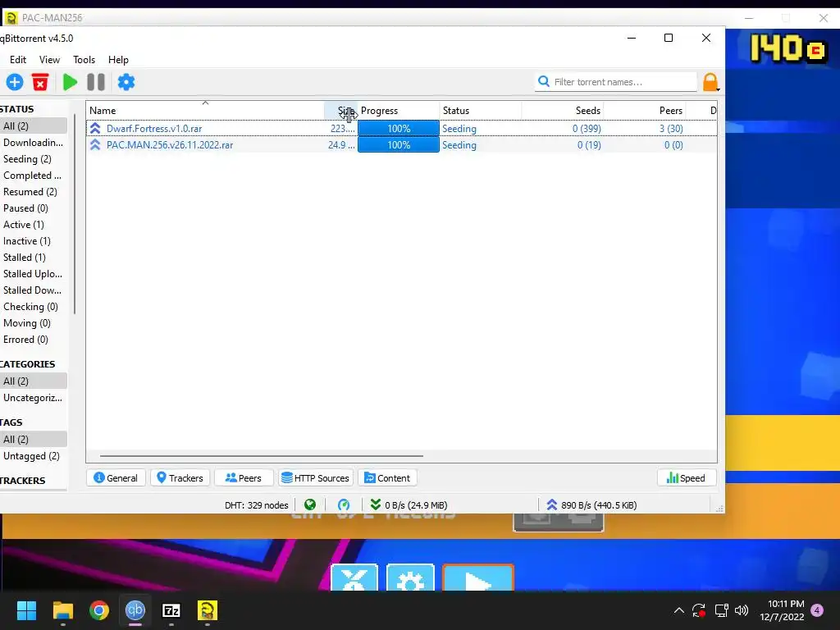Click the volume speaker tray icon
This screenshot has width=840, height=630.
tap(742, 610)
